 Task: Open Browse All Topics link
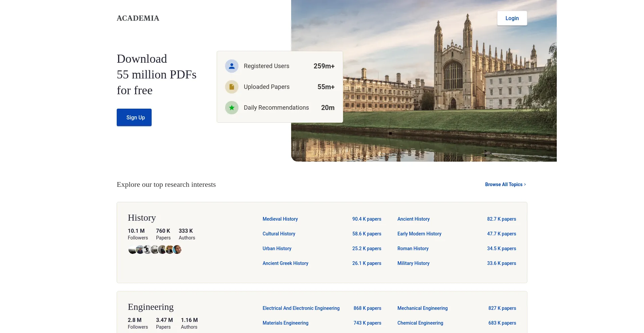505,184
